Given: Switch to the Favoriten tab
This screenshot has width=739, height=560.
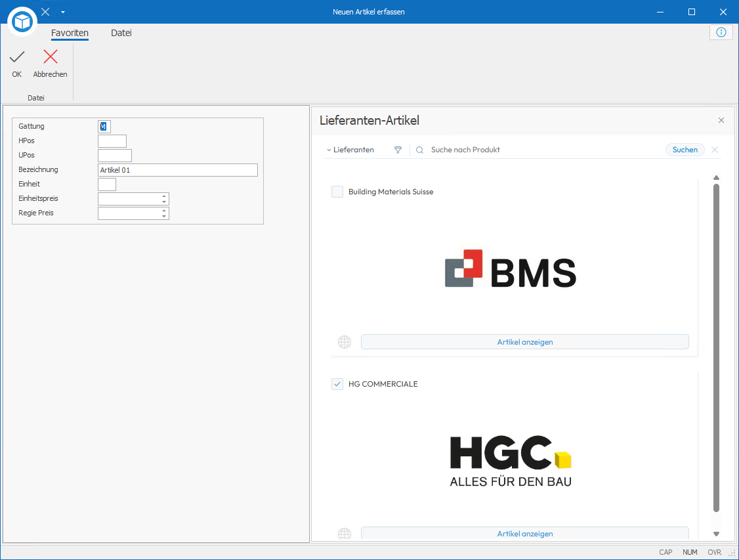Looking at the screenshot, I should 70,33.
